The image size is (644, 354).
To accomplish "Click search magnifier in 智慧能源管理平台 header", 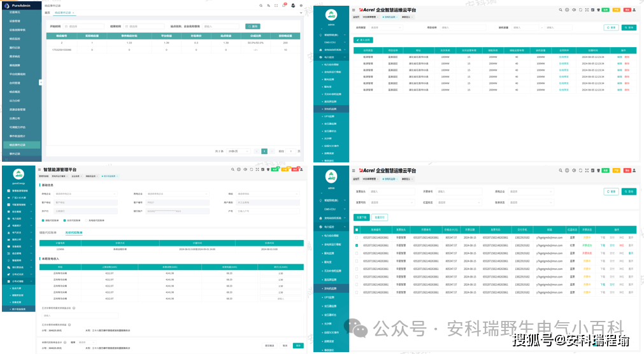I will pyautogui.click(x=233, y=169).
